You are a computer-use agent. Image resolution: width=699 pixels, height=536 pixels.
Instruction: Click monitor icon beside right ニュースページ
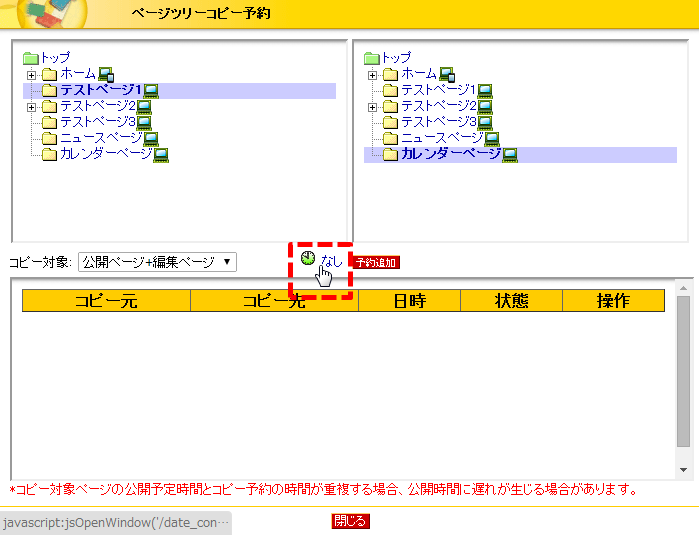click(x=492, y=139)
